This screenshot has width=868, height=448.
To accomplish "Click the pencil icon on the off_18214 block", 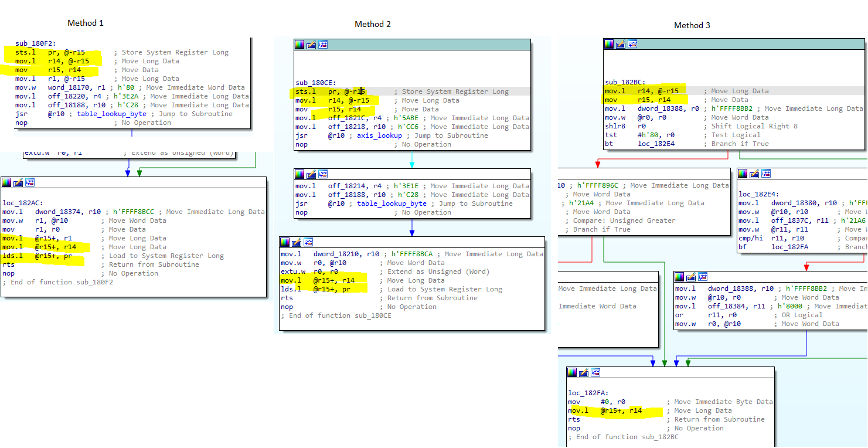I will [311, 174].
